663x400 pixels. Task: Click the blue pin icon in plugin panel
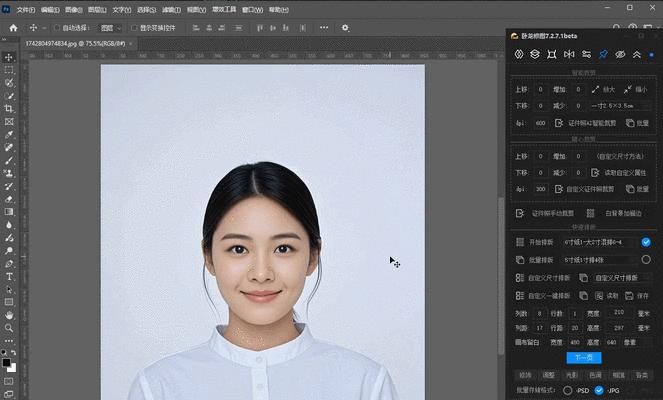click(603, 54)
